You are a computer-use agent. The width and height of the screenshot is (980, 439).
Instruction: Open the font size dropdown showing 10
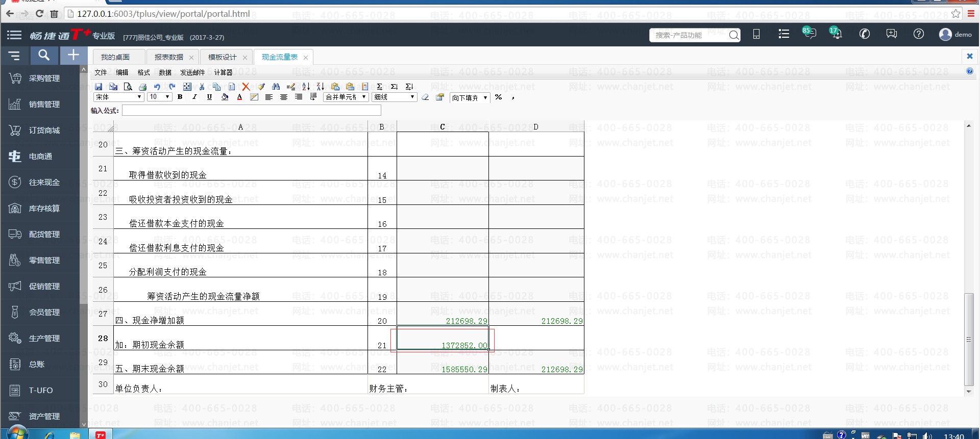[160, 97]
